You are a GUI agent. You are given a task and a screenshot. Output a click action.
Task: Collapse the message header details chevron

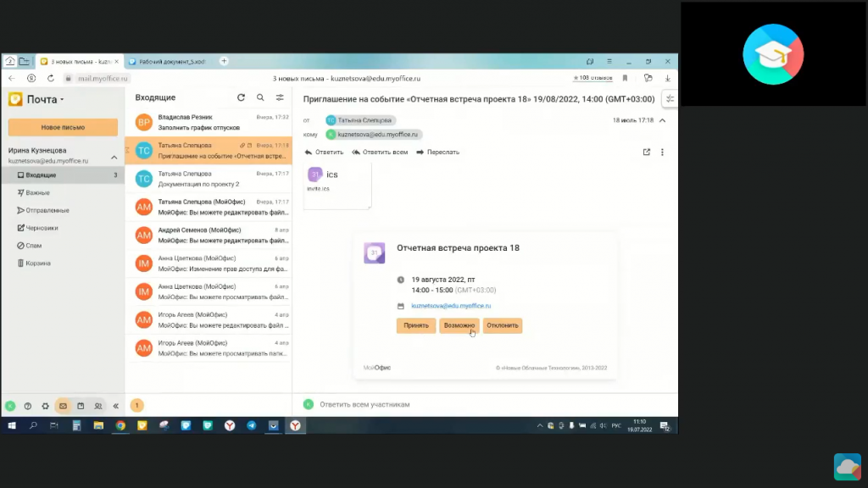point(662,120)
